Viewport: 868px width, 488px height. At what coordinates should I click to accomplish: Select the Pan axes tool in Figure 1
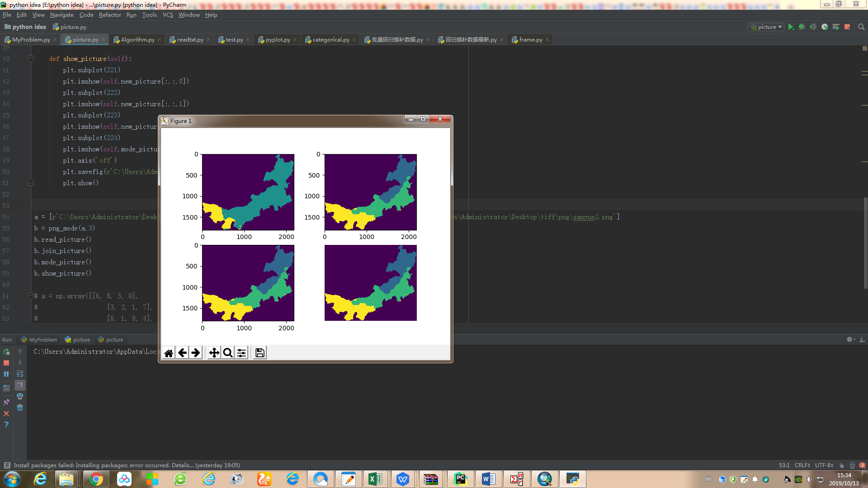click(x=214, y=353)
